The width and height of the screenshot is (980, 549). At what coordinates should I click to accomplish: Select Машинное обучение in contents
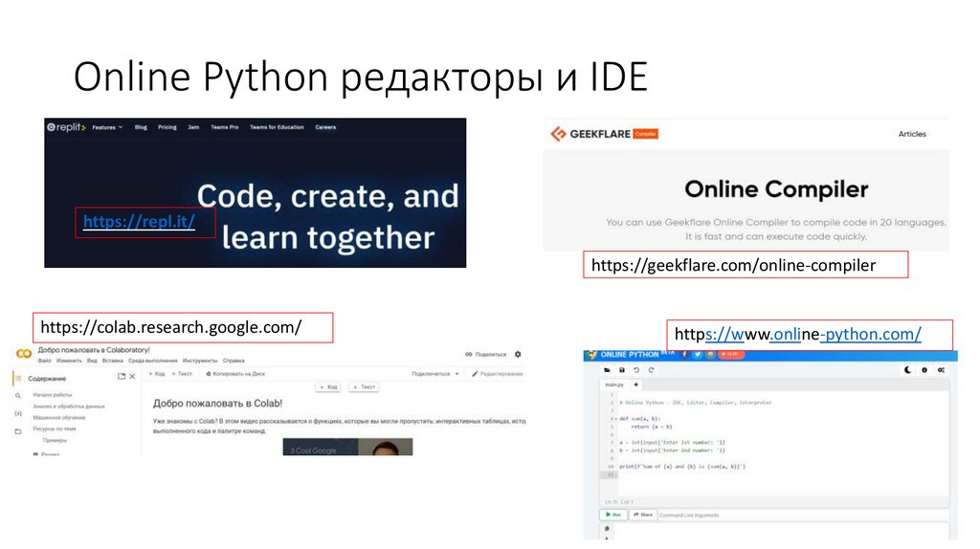click(x=59, y=418)
